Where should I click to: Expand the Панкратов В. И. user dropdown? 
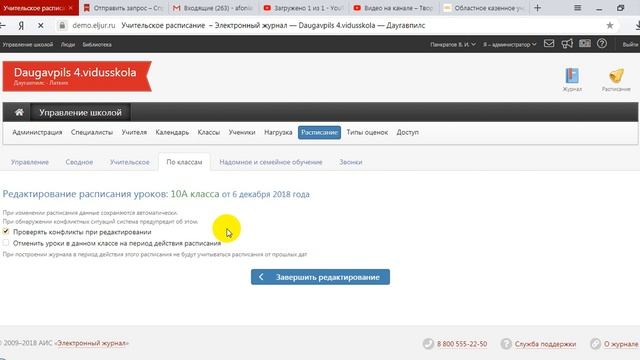point(453,44)
